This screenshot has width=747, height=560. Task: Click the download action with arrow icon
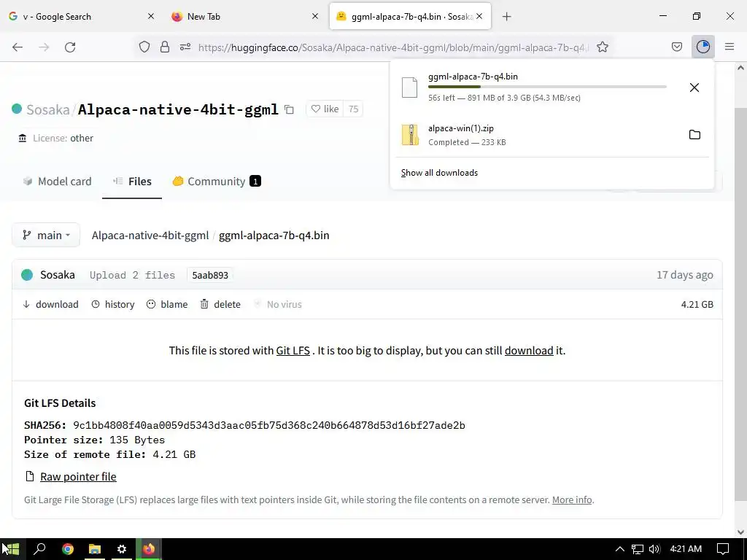click(x=50, y=304)
